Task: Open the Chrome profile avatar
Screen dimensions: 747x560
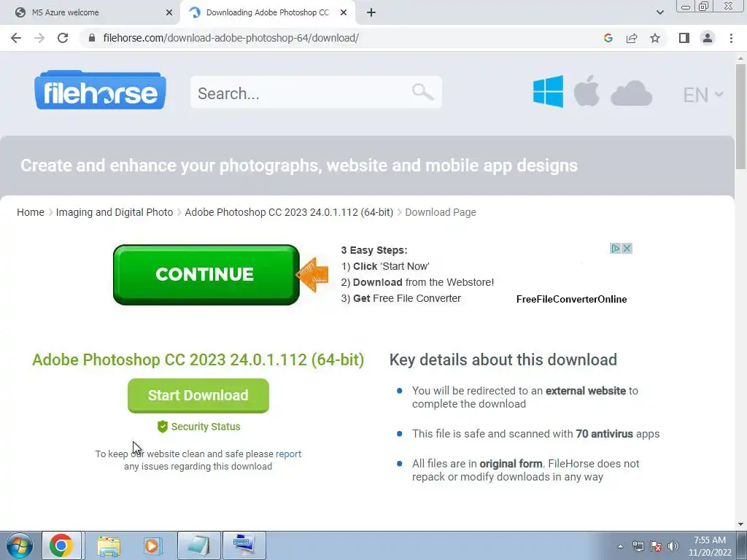Action: click(708, 38)
